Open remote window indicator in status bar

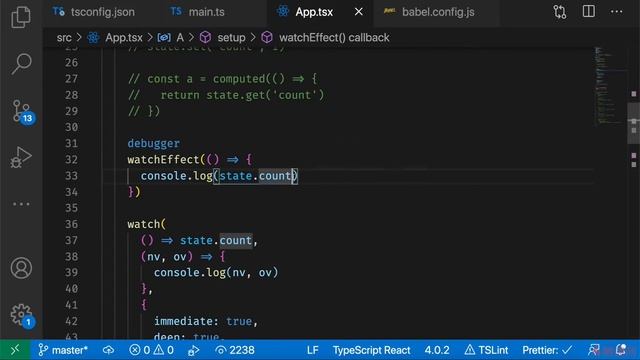(15, 350)
